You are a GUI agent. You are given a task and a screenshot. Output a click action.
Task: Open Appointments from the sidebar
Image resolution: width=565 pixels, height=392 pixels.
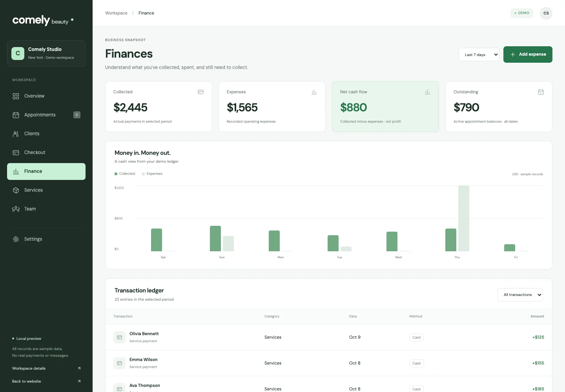click(46, 115)
